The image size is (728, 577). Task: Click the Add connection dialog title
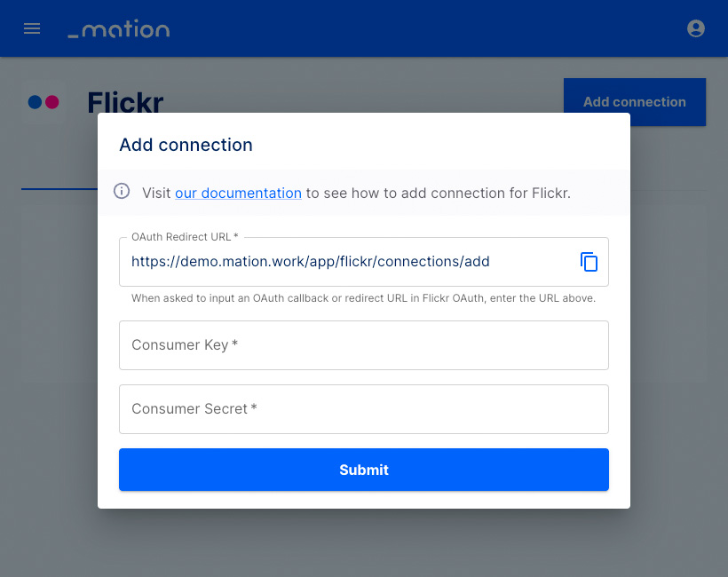(186, 145)
